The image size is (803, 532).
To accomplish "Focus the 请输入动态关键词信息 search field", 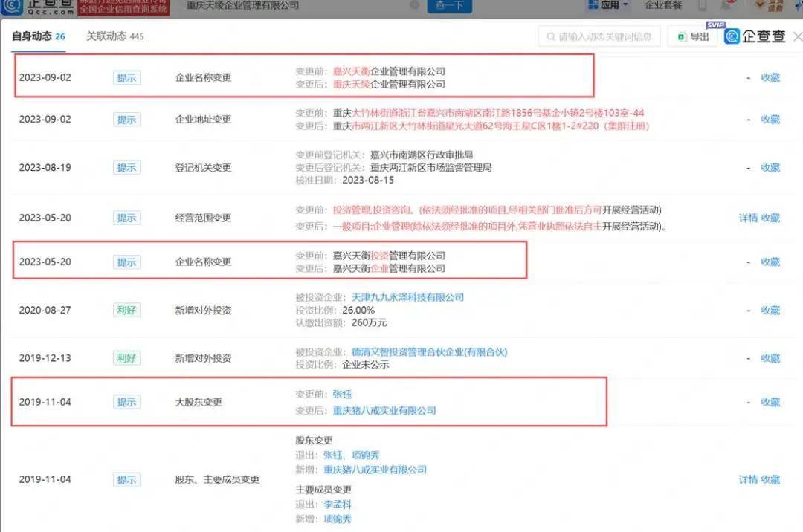I will coord(599,37).
